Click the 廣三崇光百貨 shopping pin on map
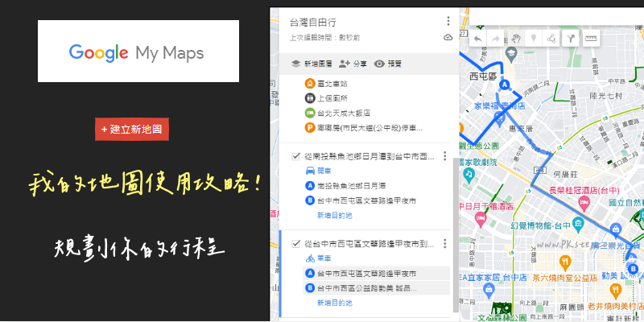Image resolution: width=644 pixels, height=322 pixels. 615,229
